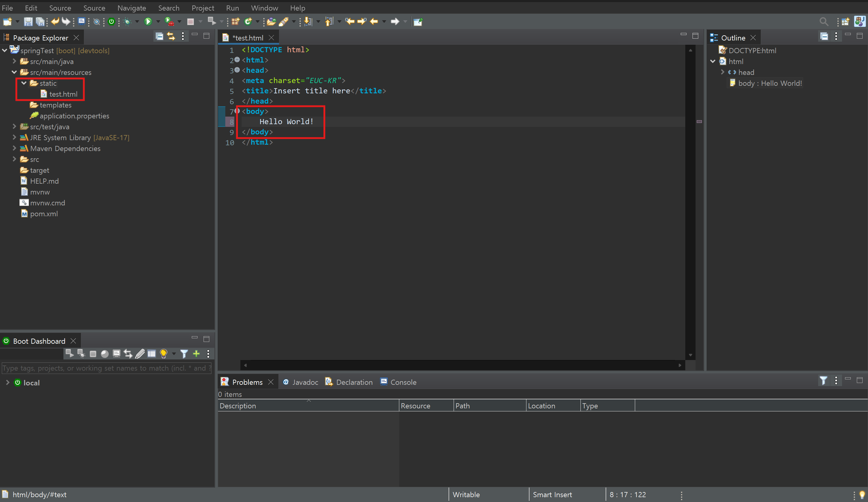Open the Navigate menu
Viewport: 868px width, 502px height.
(x=132, y=8)
